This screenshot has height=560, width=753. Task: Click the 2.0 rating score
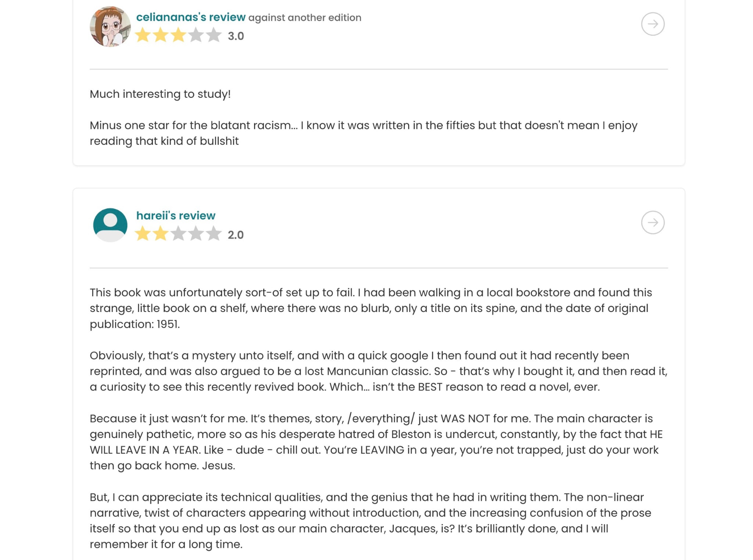point(236,235)
